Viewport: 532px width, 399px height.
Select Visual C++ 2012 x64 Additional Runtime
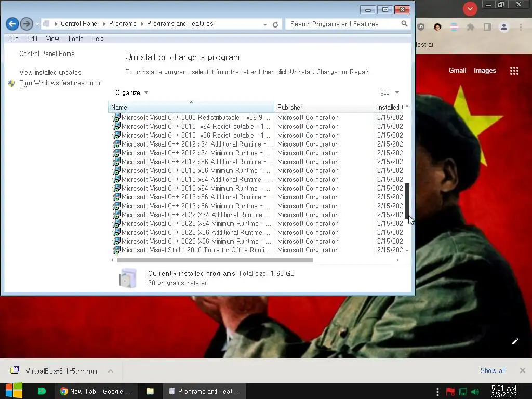pyautogui.click(x=257, y=144)
